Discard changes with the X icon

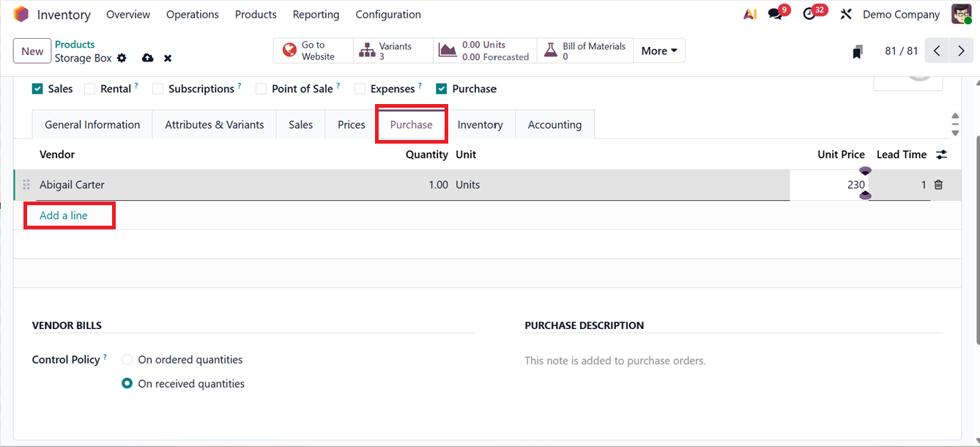(x=168, y=57)
